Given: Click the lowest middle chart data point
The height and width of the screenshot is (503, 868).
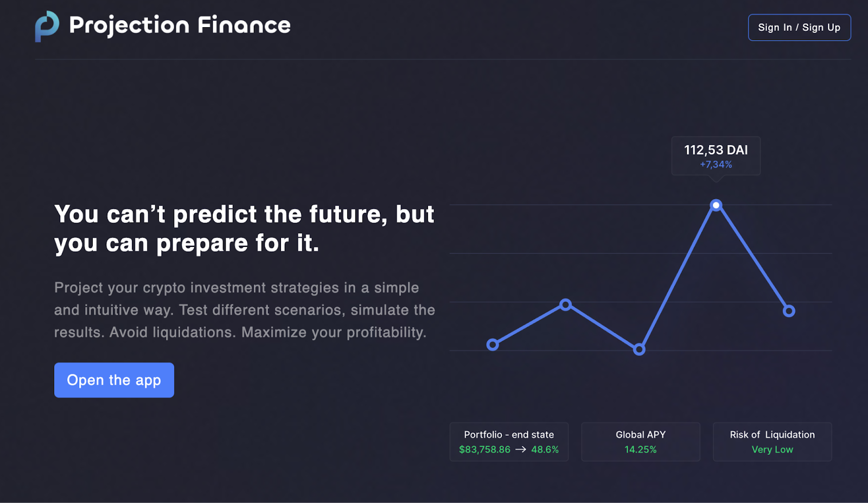Looking at the screenshot, I should (x=639, y=349).
